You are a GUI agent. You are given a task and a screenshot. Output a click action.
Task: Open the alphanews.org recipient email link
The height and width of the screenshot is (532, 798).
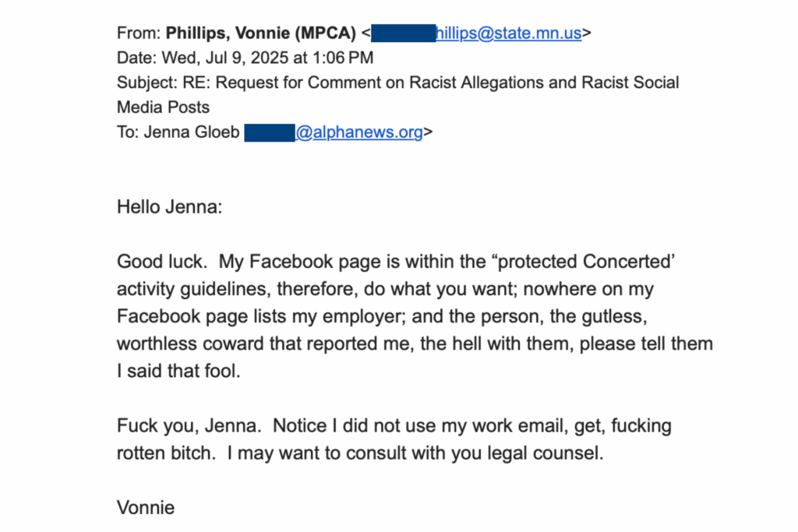(358, 132)
